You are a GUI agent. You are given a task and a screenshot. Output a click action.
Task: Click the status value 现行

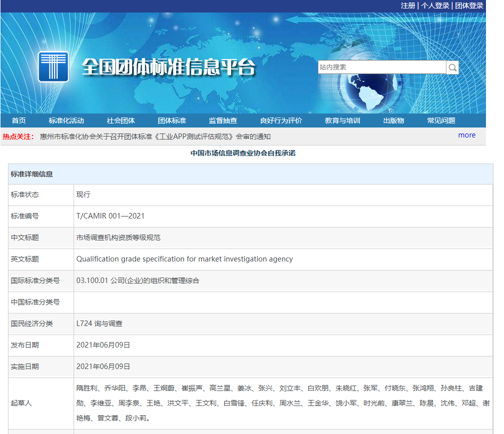[x=83, y=194]
